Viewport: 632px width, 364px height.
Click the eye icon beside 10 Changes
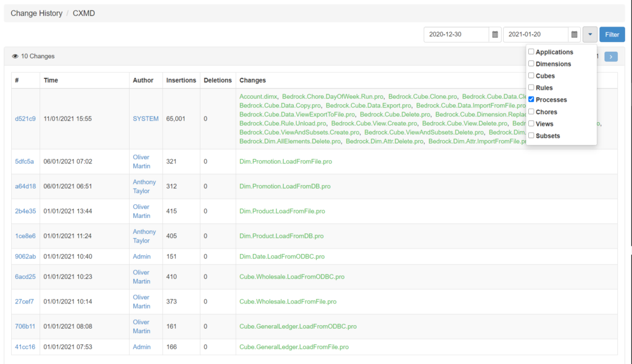(x=15, y=56)
